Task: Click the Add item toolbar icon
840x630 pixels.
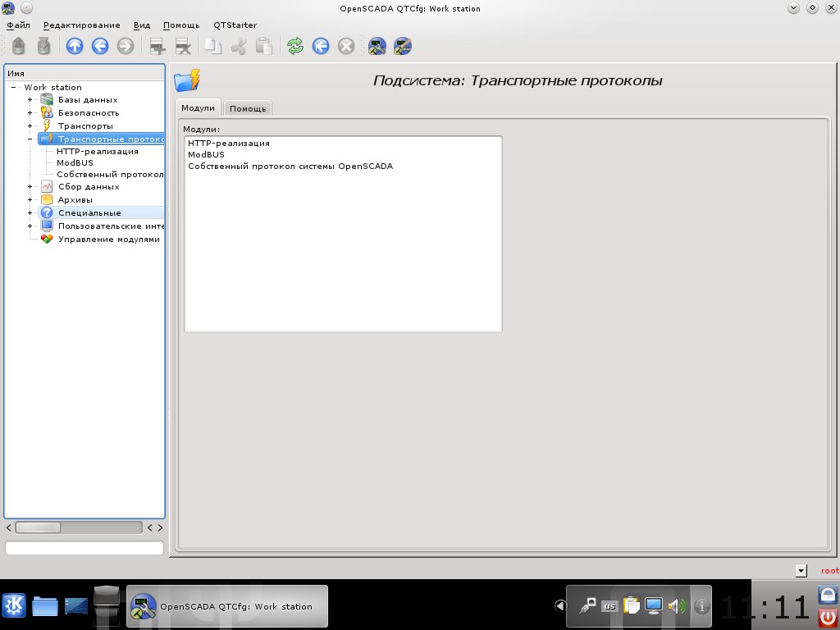Action: click(157, 47)
